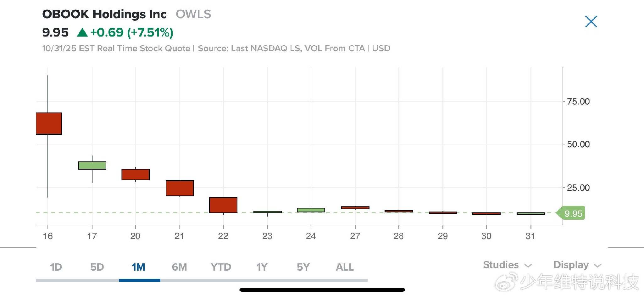
Task: Click the green up-triangle price change icon
Action: pos(82,32)
